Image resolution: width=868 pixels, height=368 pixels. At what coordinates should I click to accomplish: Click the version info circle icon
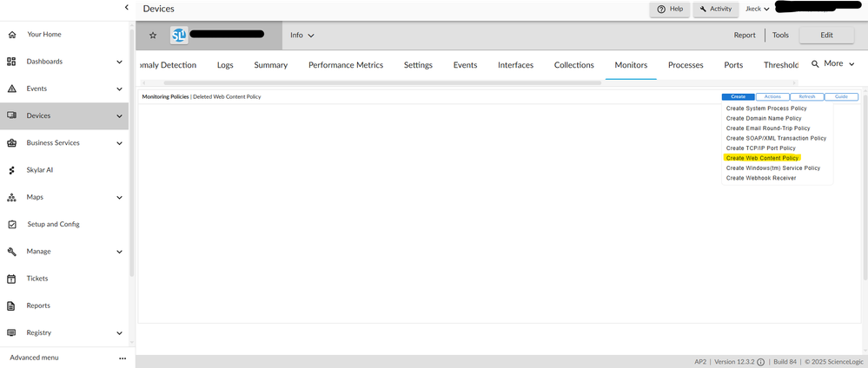click(x=760, y=362)
